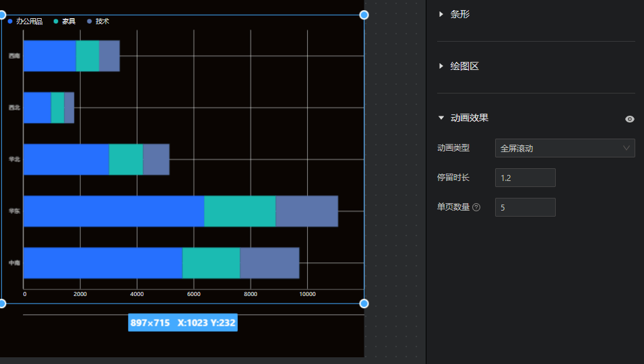Viewport: 644px width, 364px height.
Task: Toggle visibility eye for 动画效果 section
Action: click(629, 119)
